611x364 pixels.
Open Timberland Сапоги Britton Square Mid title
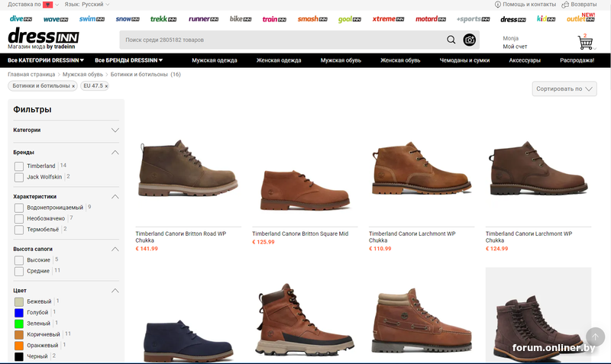click(x=300, y=234)
